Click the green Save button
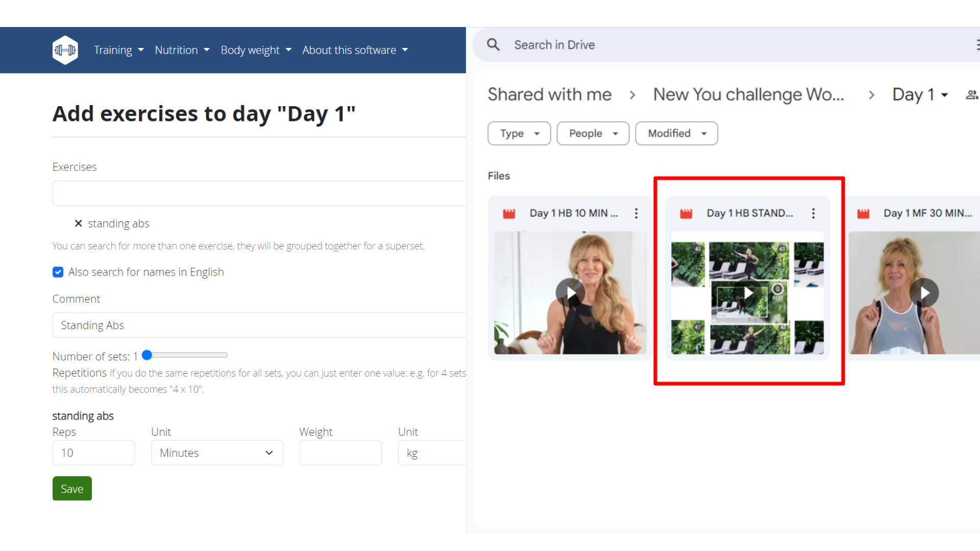This screenshot has width=980, height=551. 72,489
